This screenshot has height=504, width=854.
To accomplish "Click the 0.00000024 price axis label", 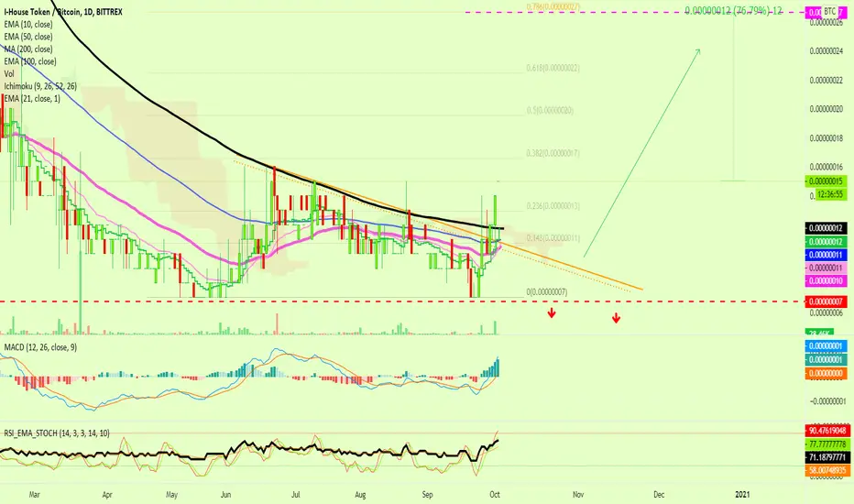I will [827, 51].
